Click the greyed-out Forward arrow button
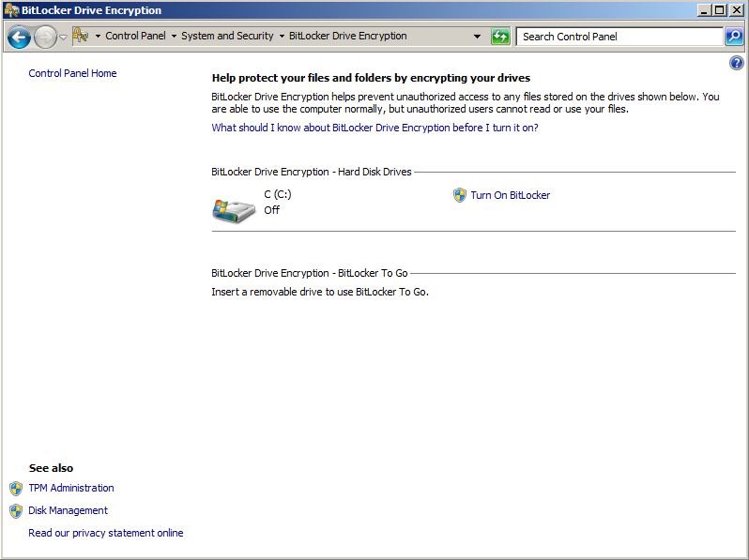The image size is (749, 560). click(45, 38)
